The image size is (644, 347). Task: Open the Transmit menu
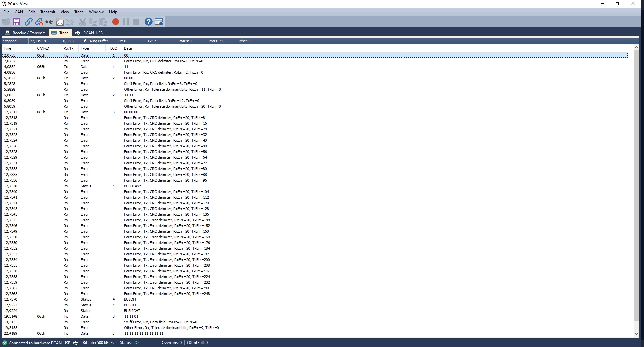pos(48,12)
